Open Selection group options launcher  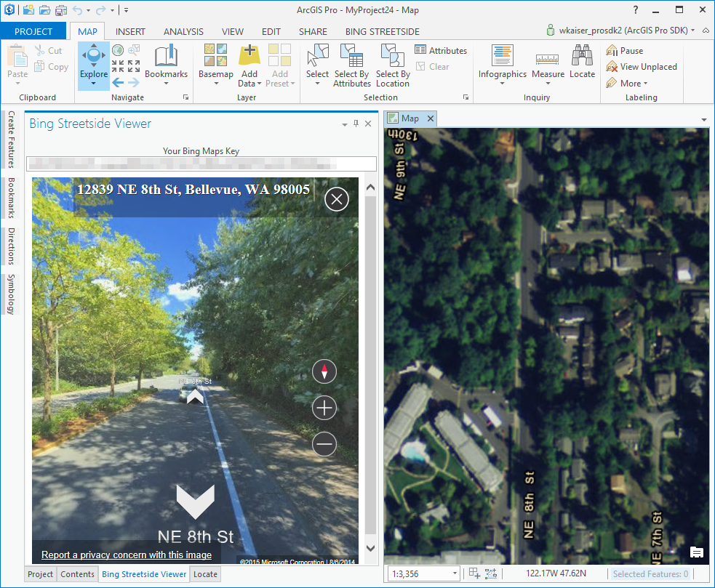click(x=466, y=97)
